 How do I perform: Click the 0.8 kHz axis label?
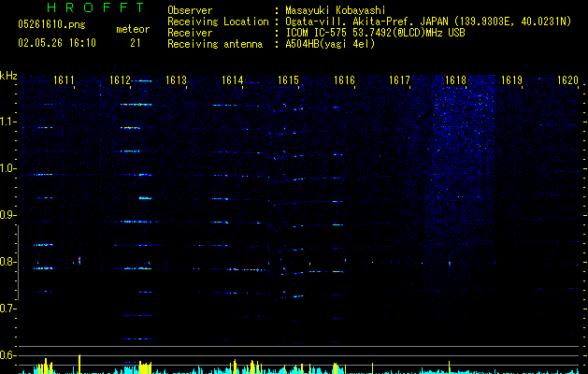(x=7, y=262)
